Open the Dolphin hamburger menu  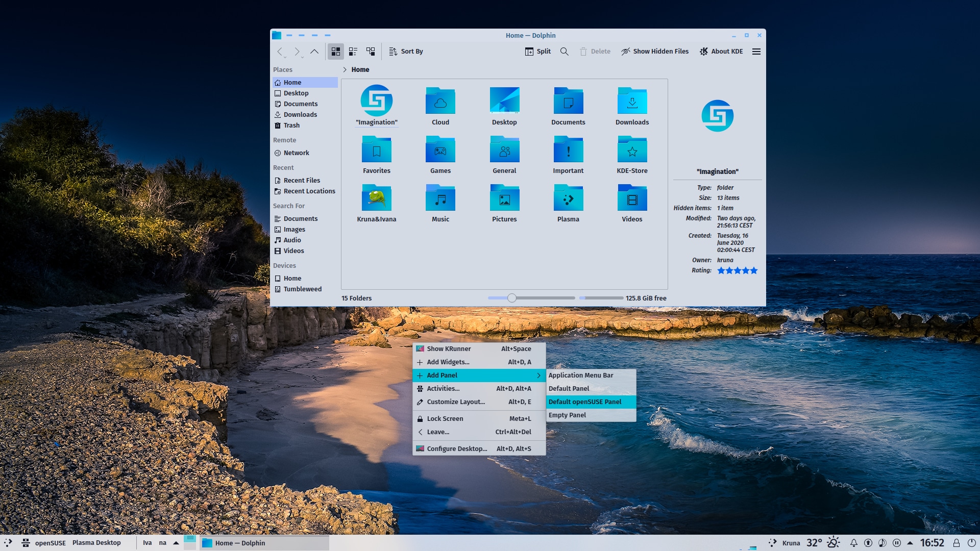coord(756,52)
